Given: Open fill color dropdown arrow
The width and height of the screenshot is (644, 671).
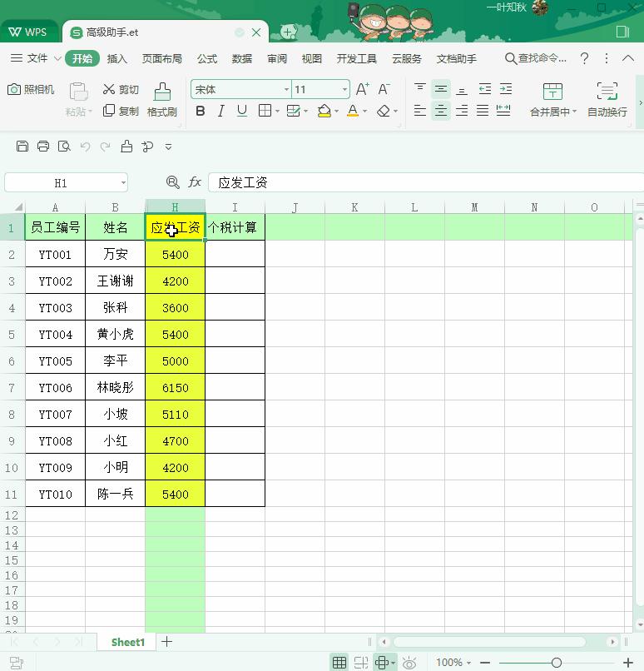Looking at the screenshot, I should tap(336, 112).
